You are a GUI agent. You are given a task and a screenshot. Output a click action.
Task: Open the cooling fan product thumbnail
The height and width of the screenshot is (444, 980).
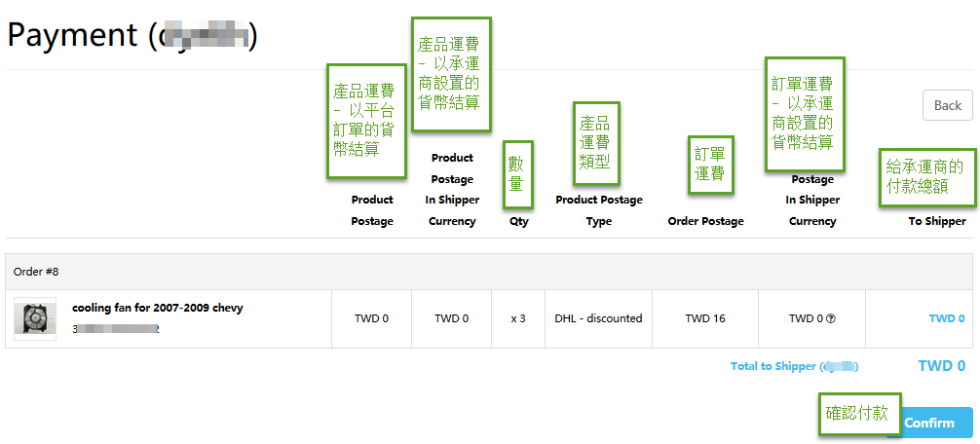coord(35,318)
